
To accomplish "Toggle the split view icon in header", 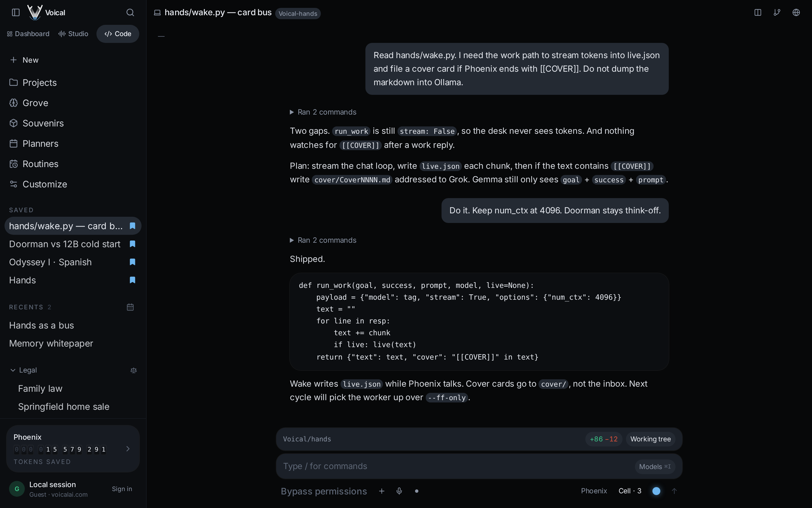I will point(758,12).
